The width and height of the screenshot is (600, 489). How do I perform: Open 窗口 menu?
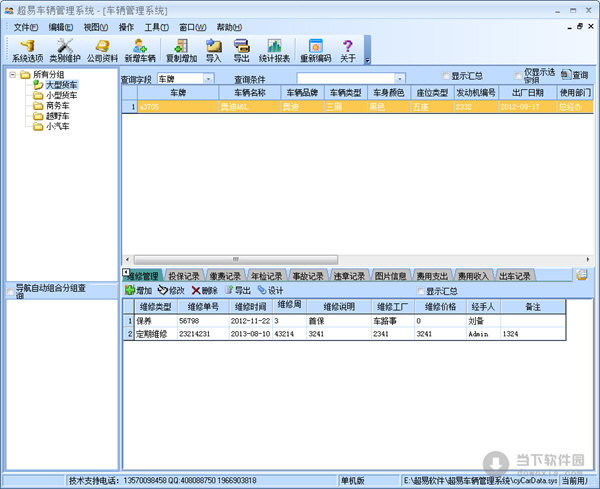[x=192, y=27]
